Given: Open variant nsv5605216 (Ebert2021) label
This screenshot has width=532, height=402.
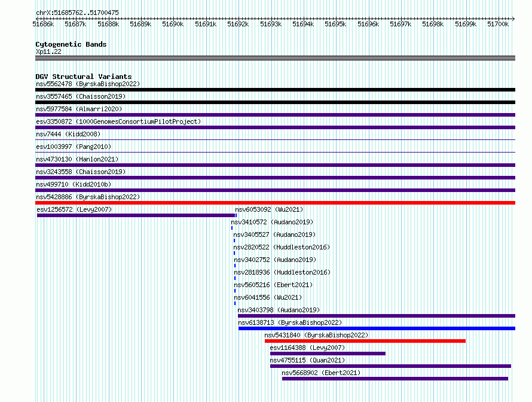Looking at the screenshot, I should click(x=273, y=285).
